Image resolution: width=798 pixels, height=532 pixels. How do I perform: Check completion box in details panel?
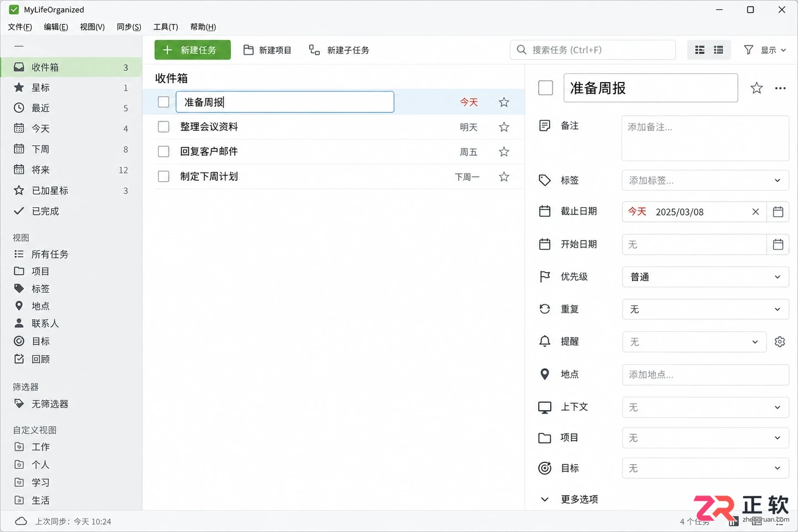point(546,88)
